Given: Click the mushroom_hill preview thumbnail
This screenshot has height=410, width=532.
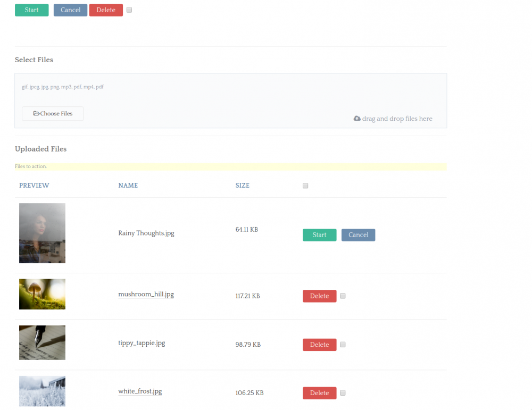Looking at the screenshot, I should [42, 294].
